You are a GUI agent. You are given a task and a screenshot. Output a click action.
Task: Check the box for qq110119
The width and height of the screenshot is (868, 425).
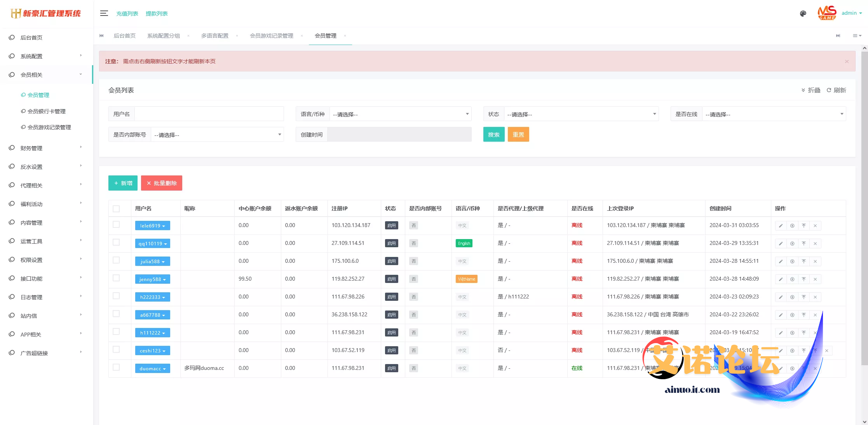point(116,242)
